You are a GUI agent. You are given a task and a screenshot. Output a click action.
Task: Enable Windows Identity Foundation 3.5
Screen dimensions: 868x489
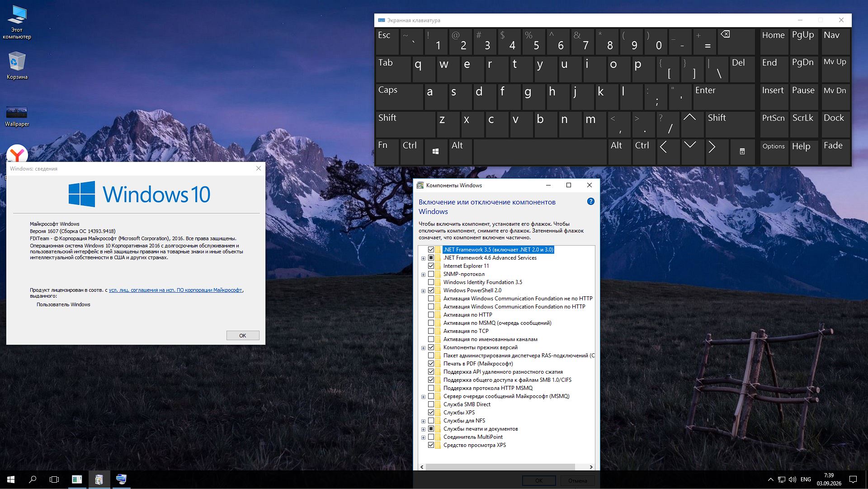431,282
